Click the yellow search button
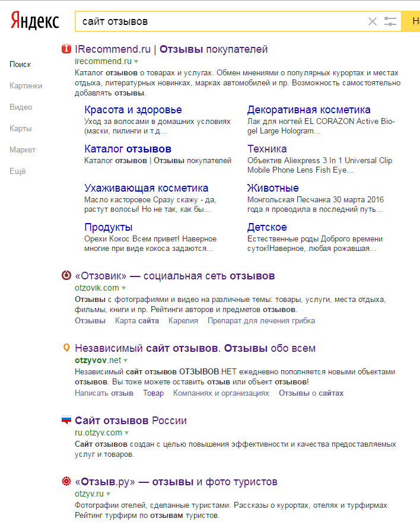The width and height of the screenshot is (420, 528). pyautogui.click(x=411, y=21)
